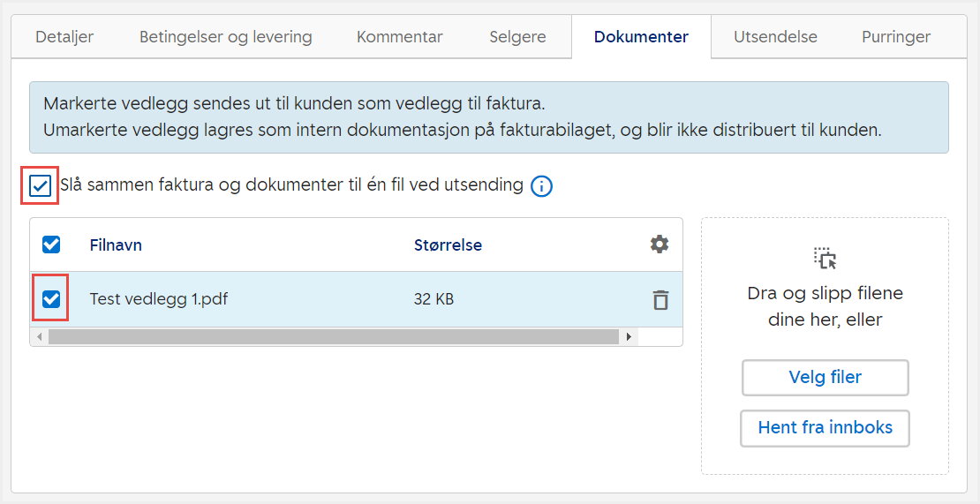This screenshot has height=504, width=980.
Task: Open table settings gear icon
Action: [x=660, y=244]
